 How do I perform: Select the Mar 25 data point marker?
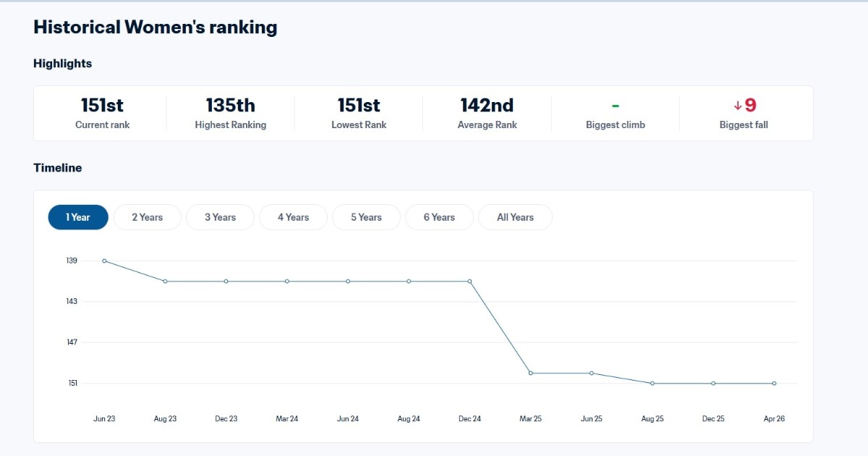click(531, 373)
